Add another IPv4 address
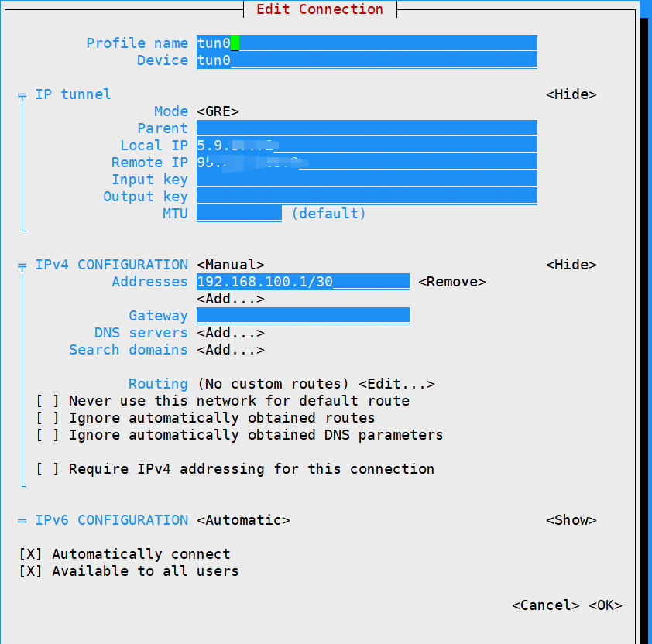This screenshot has height=644, width=652. (230, 299)
